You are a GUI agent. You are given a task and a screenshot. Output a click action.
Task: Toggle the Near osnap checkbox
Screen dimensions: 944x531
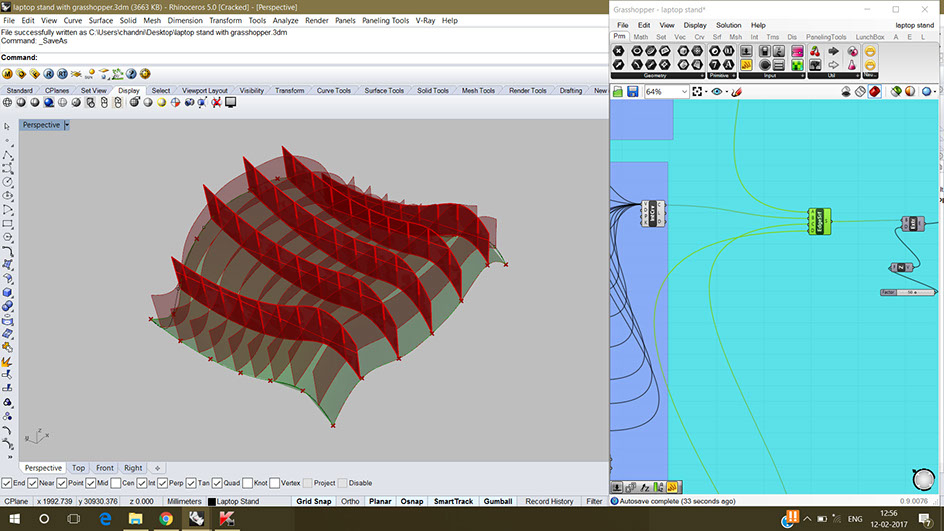pyautogui.click(x=33, y=483)
